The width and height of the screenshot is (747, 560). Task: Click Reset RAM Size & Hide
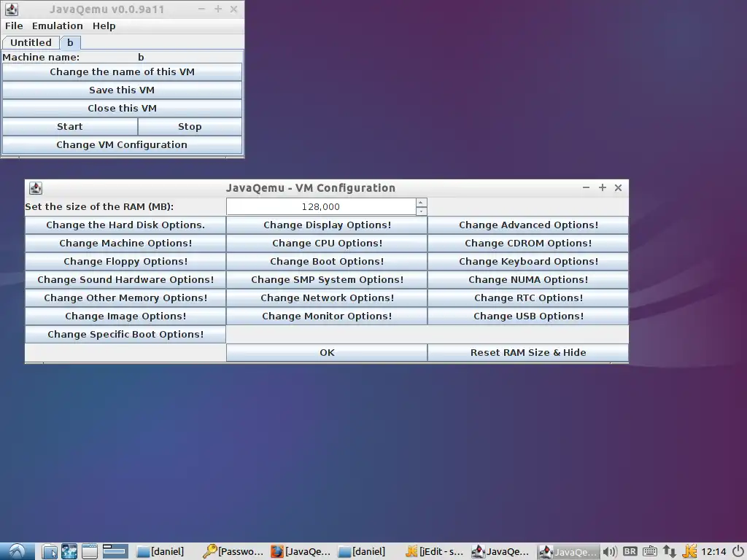click(528, 352)
